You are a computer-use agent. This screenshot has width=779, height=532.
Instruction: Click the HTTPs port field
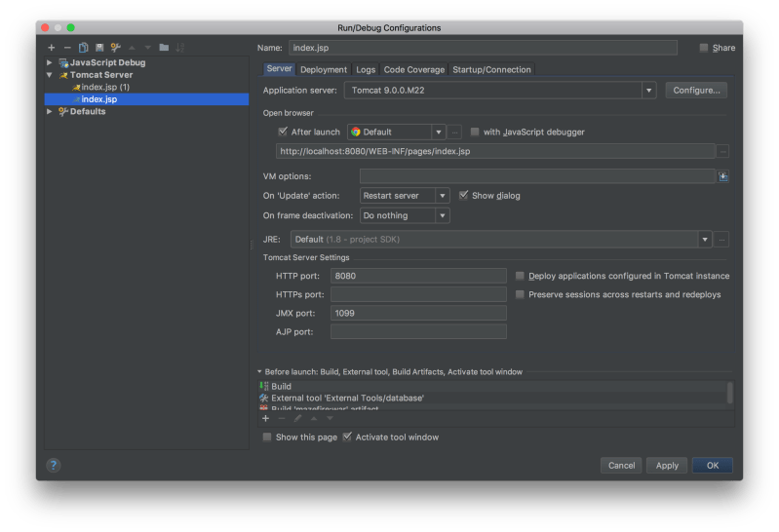[418, 294]
